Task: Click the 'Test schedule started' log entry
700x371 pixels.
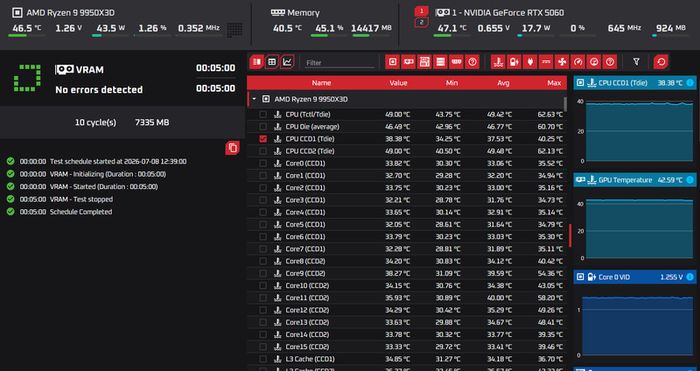Action: click(x=118, y=162)
